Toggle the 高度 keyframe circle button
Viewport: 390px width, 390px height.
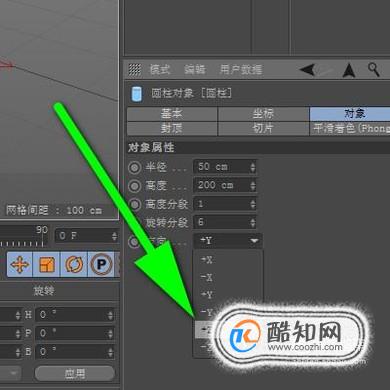point(134,186)
